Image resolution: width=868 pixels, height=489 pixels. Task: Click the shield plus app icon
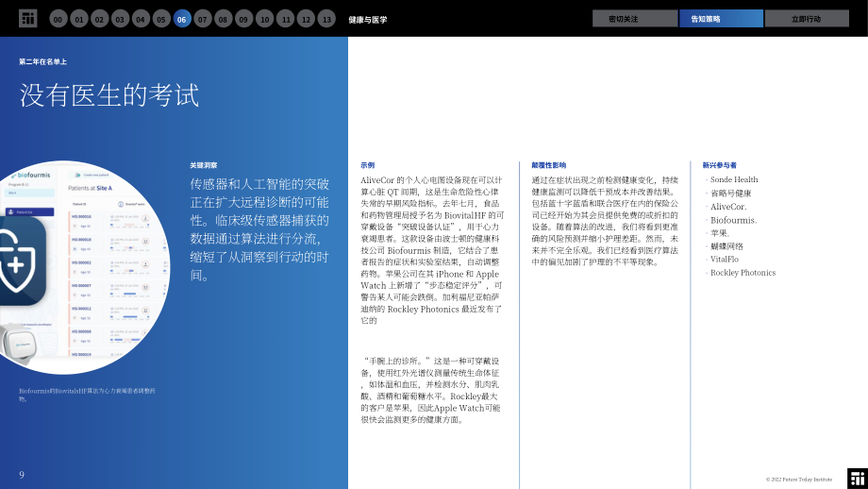[x=22, y=261]
